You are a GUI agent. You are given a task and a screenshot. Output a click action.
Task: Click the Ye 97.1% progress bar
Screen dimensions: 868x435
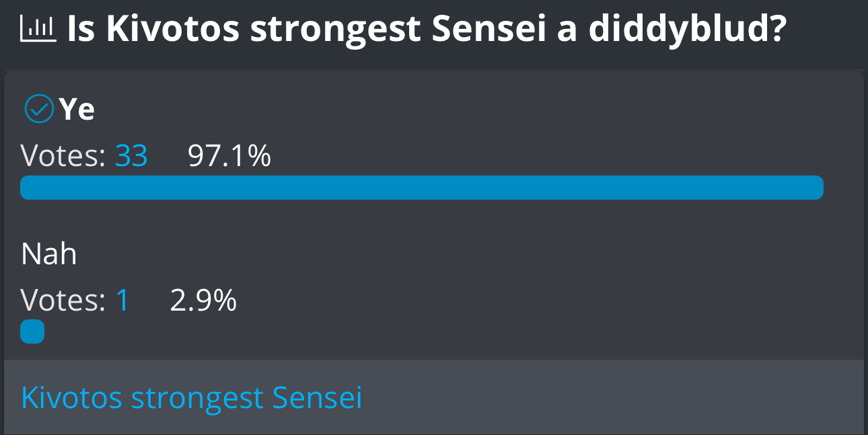click(422, 188)
